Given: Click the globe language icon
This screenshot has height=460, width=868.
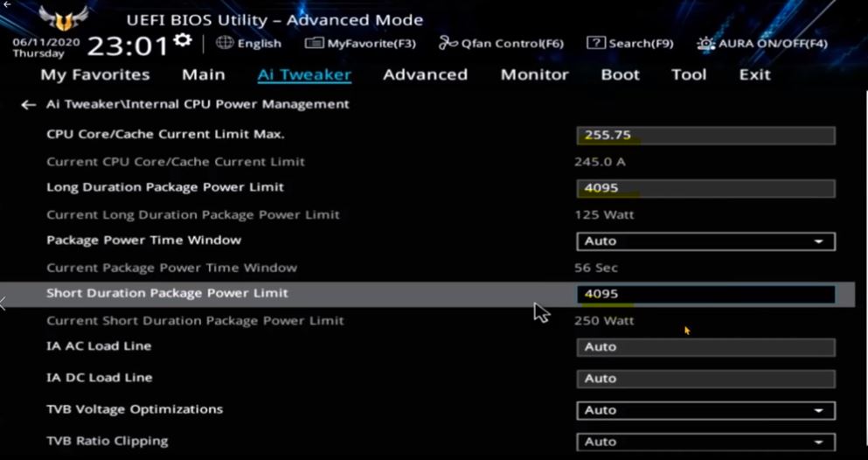Looking at the screenshot, I should [x=224, y=43].
